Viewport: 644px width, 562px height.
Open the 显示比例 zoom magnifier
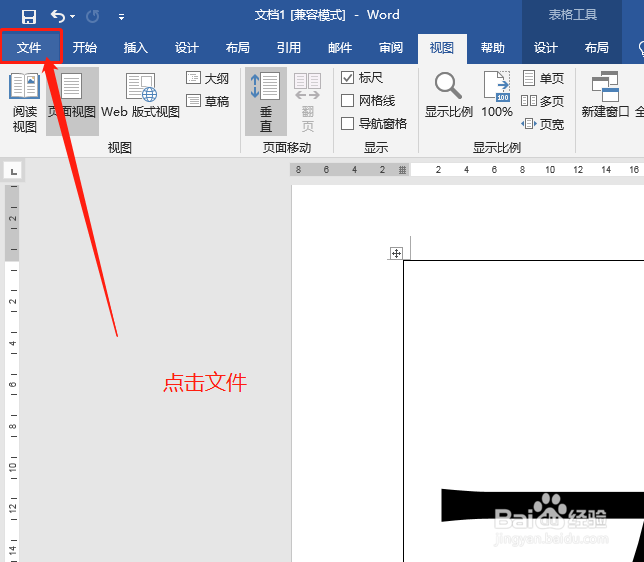(x=448, y=94)
